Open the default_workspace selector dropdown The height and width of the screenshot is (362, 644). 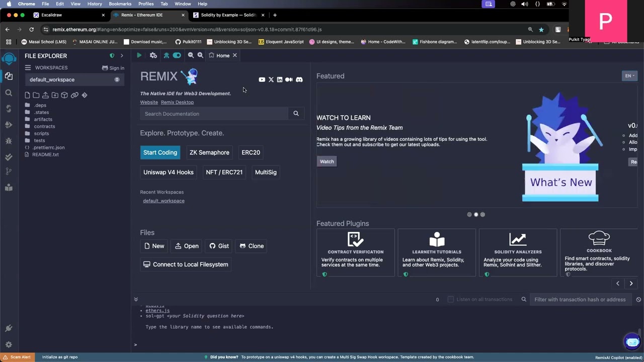point(74,79)
